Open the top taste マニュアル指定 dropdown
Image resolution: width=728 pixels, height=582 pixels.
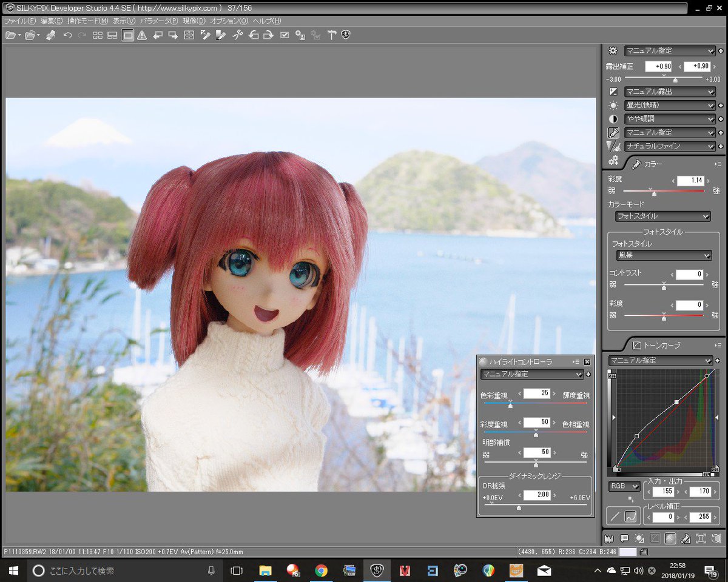coord(670,51)
